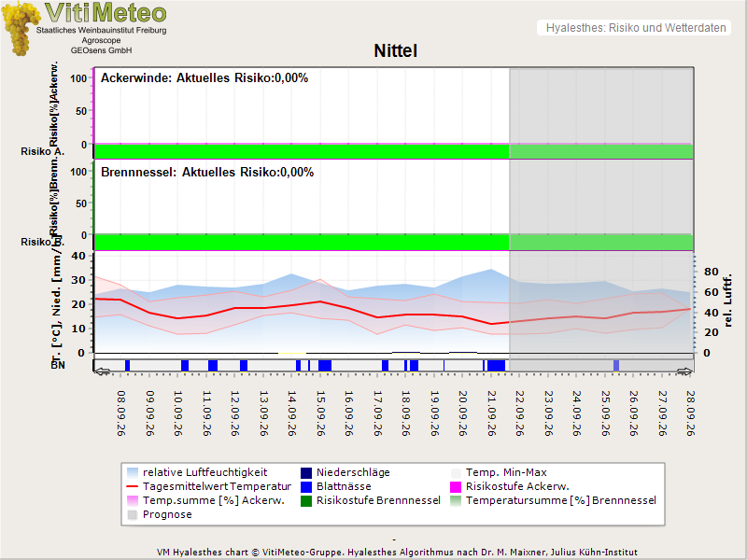Click the date label 08.09.26
The width and height of the screenshot is (747, 560).
tap(121, 413)
